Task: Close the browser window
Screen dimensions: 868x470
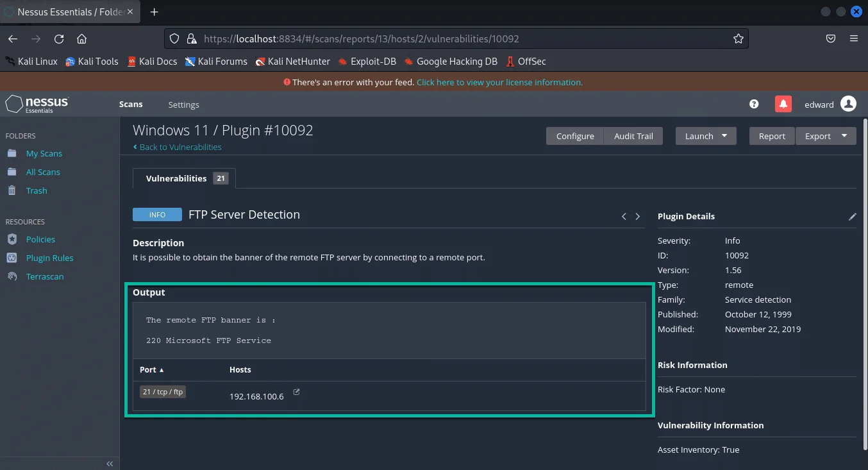Action: [x=856, y=12]
